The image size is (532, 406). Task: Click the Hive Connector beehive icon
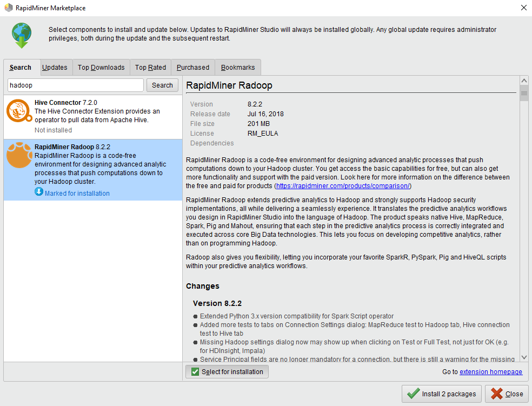[x=19, y=110]
